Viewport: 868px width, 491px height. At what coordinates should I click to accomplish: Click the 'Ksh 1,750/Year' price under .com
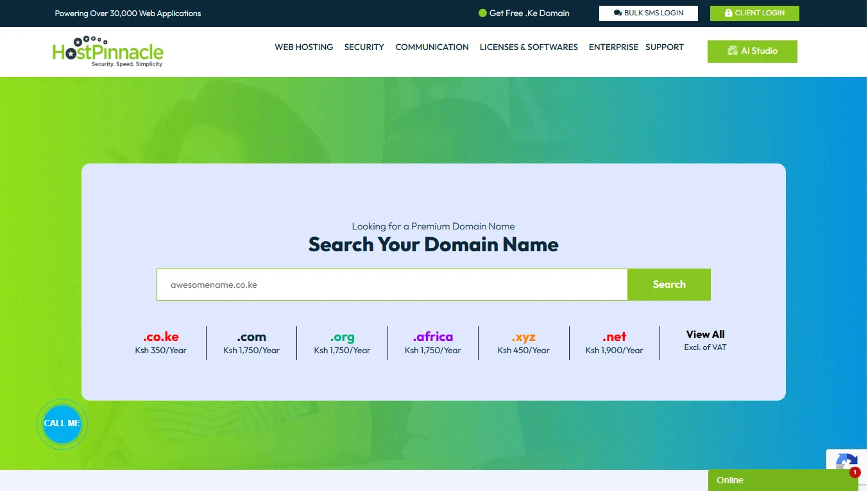pos(251,351)
